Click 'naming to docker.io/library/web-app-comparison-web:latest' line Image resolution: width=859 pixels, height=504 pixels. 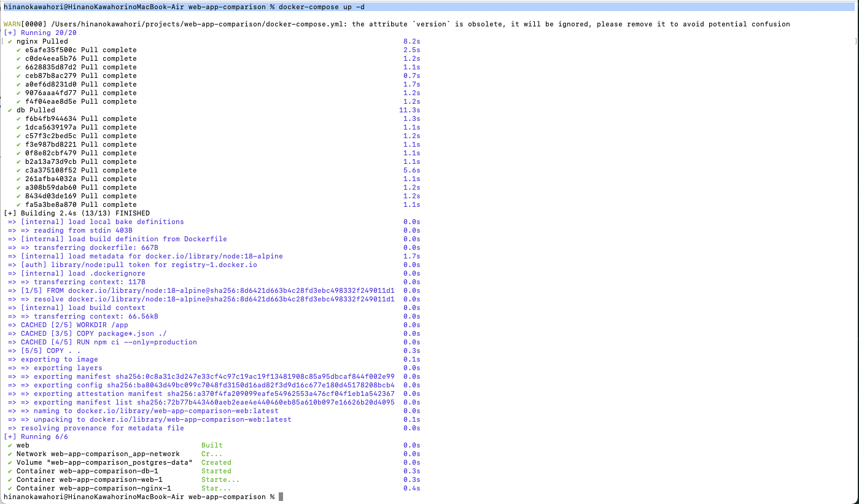(143, 411)
